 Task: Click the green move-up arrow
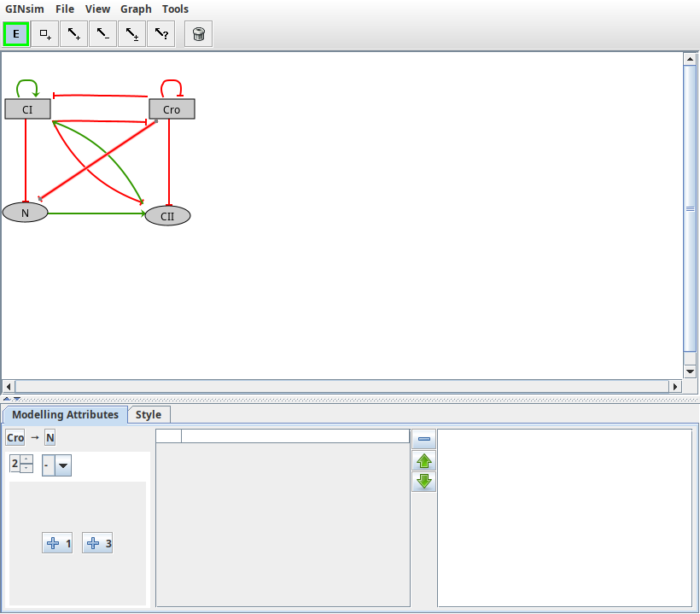point(423,460)
